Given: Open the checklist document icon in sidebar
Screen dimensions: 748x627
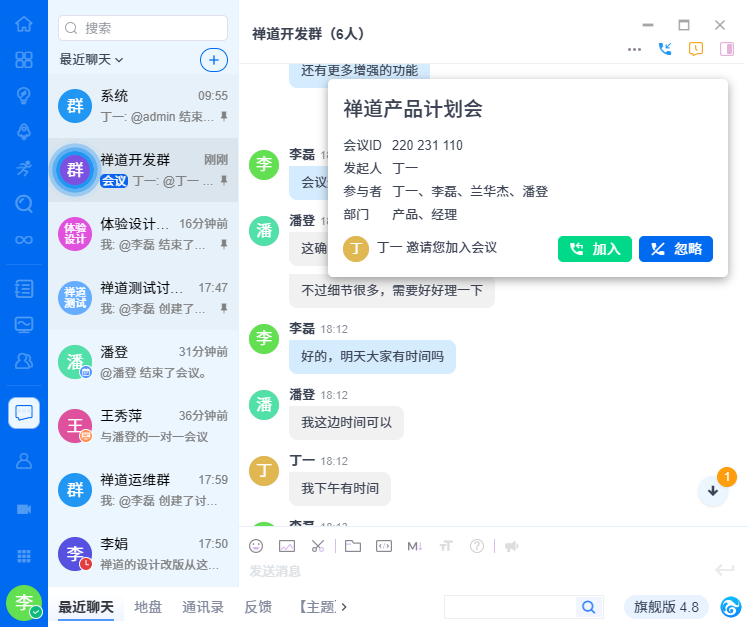Looking at the screenshot, I should click(x=24, y=289).
